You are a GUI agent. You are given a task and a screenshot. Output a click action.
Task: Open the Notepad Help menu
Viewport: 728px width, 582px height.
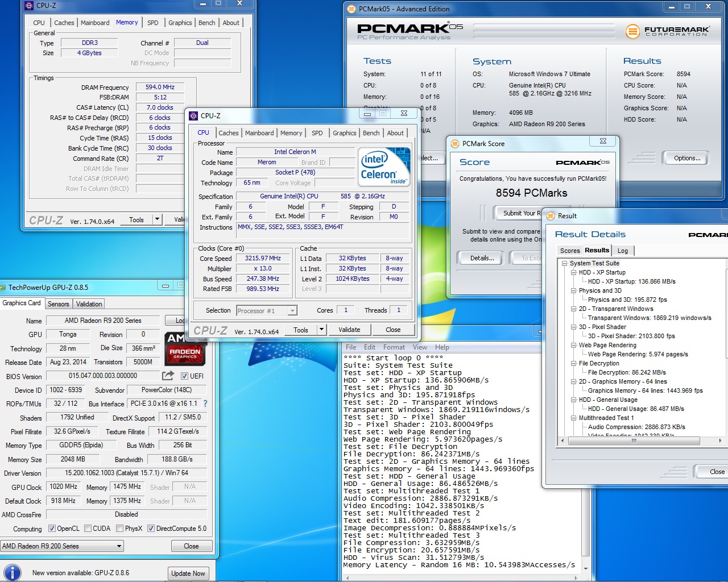(x=442, y=347)
